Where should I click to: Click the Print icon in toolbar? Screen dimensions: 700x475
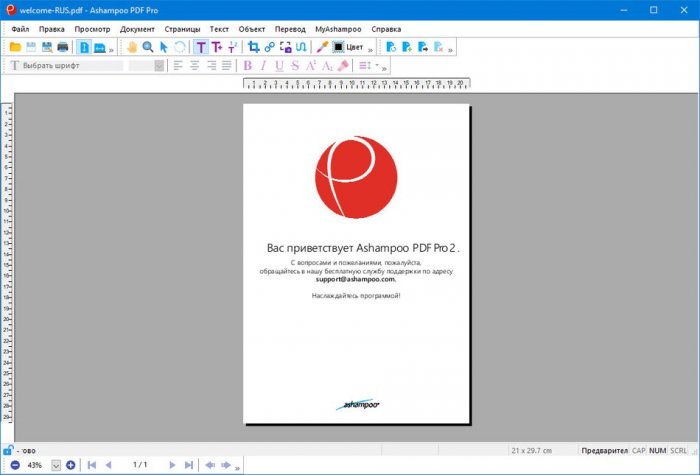click(63, 47)
